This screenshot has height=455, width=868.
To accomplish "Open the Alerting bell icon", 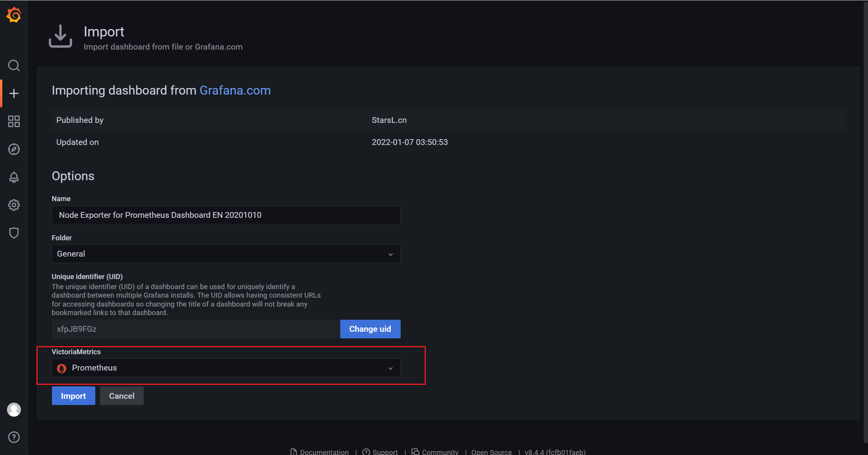I will (14, 177).
